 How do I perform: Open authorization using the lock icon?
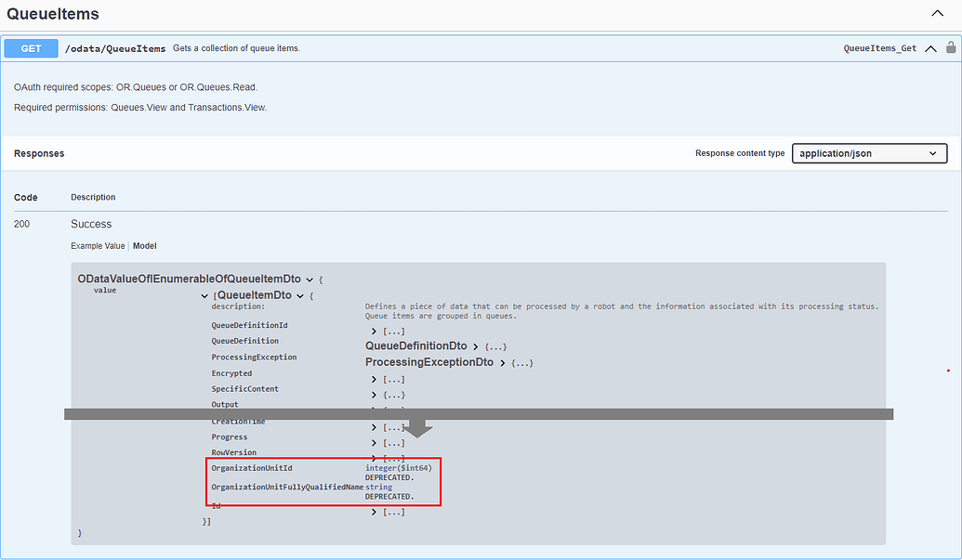[x=951, y=48]
